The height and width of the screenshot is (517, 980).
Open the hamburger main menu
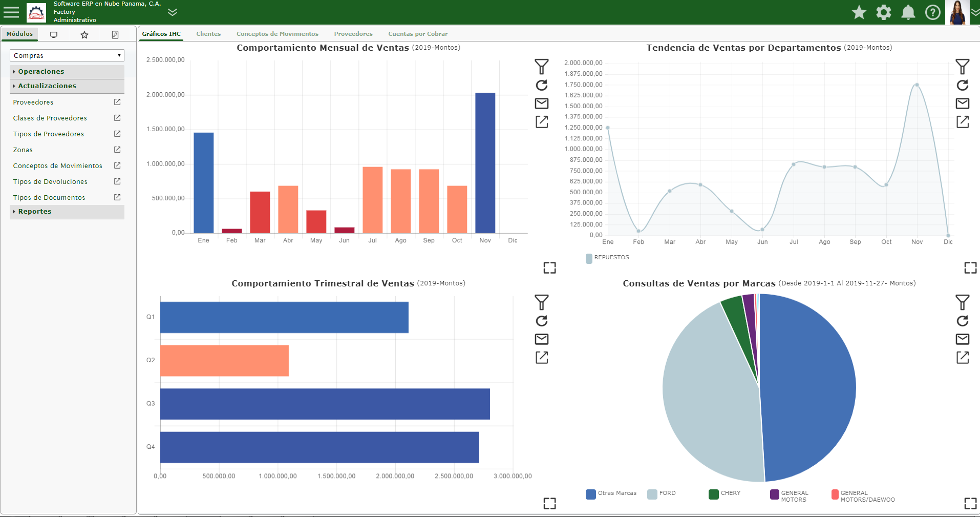coord(11,12)
